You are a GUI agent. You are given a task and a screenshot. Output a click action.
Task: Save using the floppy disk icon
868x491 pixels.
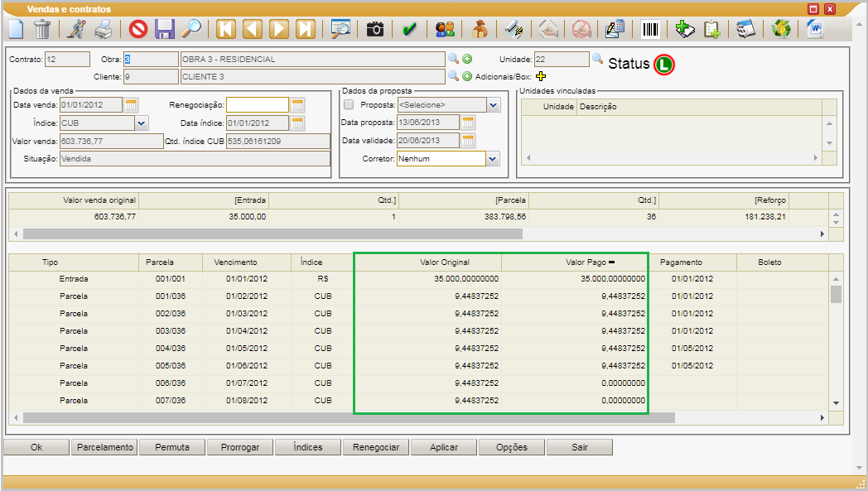pyautogui.click(x=165, y=29)
